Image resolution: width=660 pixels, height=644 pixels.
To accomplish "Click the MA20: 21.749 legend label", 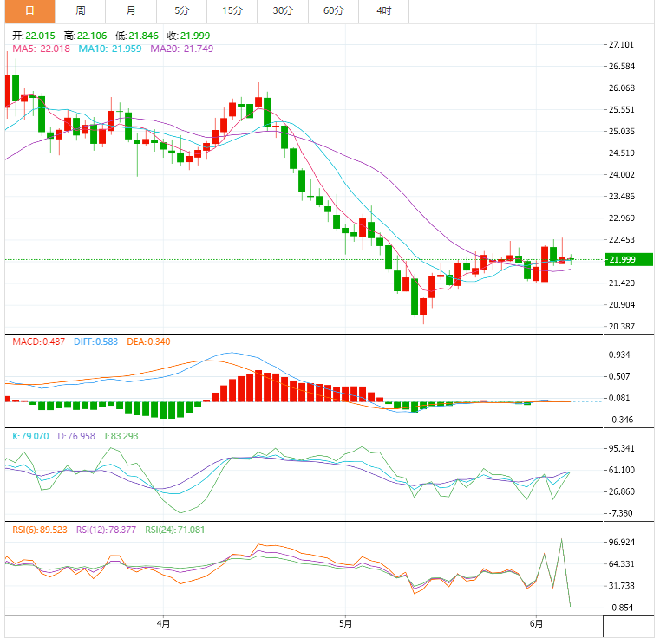I will pyautogui.click(x=182, y=49).
